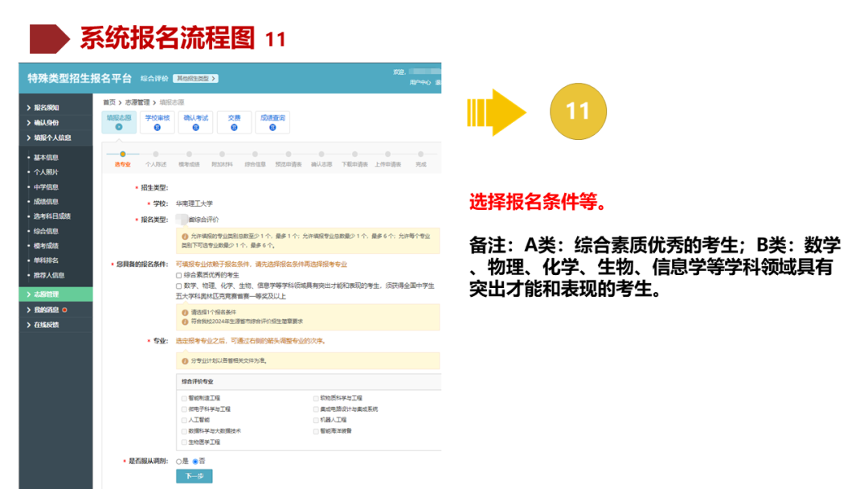
Task: Expand the 报名须知 sidebar section
Action: coord(47,107)
